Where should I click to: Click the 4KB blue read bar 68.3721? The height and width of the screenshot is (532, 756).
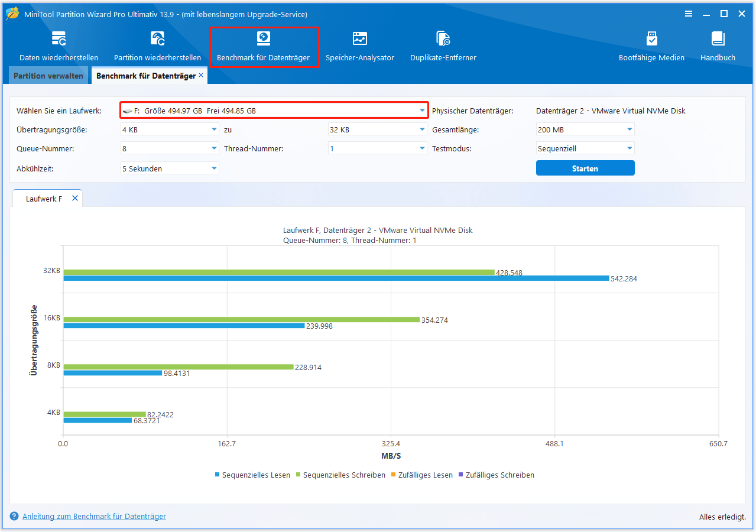[98, 420]
